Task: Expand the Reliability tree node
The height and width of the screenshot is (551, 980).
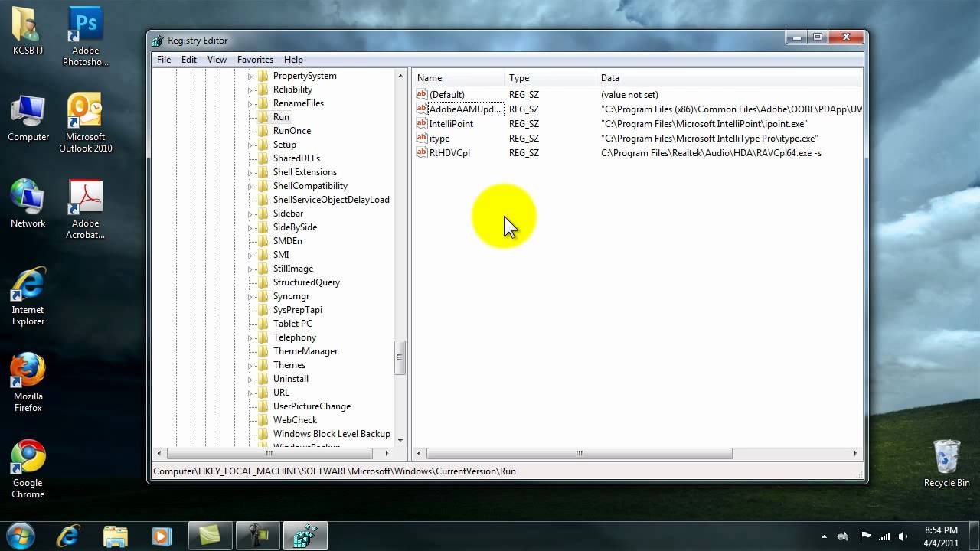Action: [250, 90]
